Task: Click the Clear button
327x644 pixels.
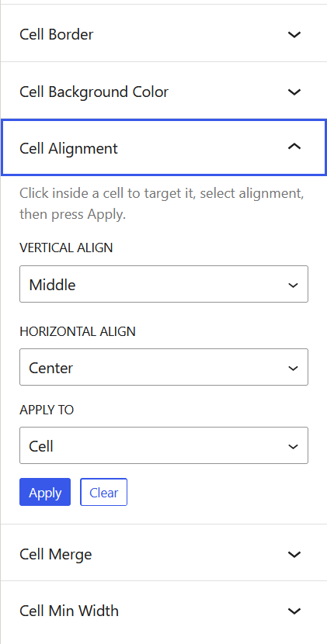Action: tap(103, 492)
